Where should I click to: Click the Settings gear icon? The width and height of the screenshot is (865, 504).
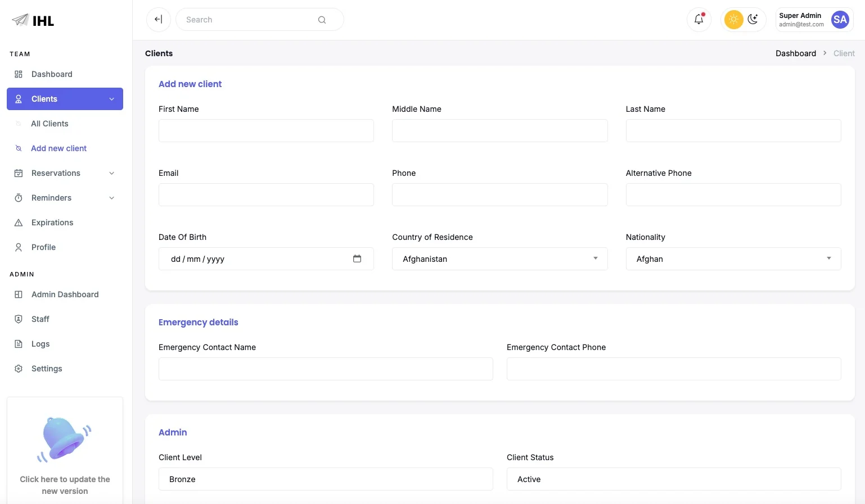[x=19, y=369]
